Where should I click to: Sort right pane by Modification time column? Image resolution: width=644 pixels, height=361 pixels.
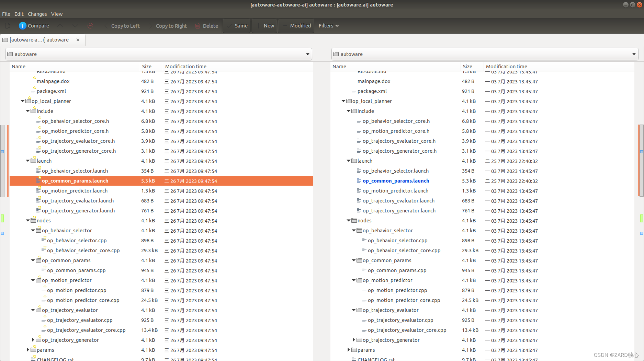559,67
